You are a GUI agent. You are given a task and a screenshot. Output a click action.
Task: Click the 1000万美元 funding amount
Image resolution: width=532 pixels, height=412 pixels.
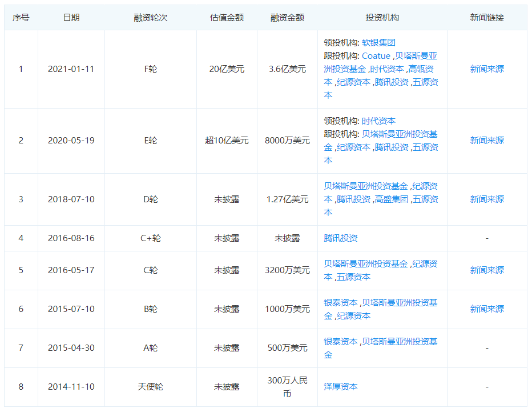(x=287, y=309)
